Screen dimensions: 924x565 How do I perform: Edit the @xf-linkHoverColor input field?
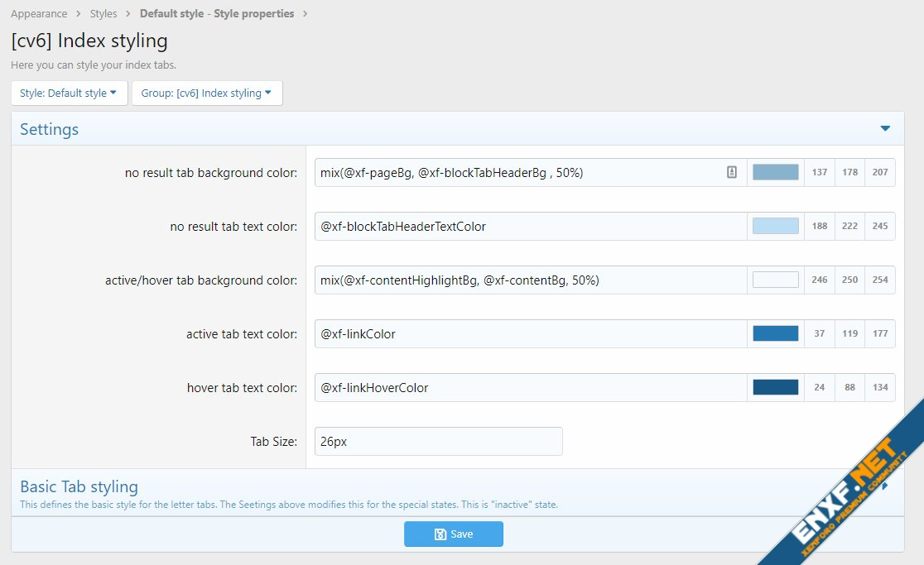(x=530, y=387)
